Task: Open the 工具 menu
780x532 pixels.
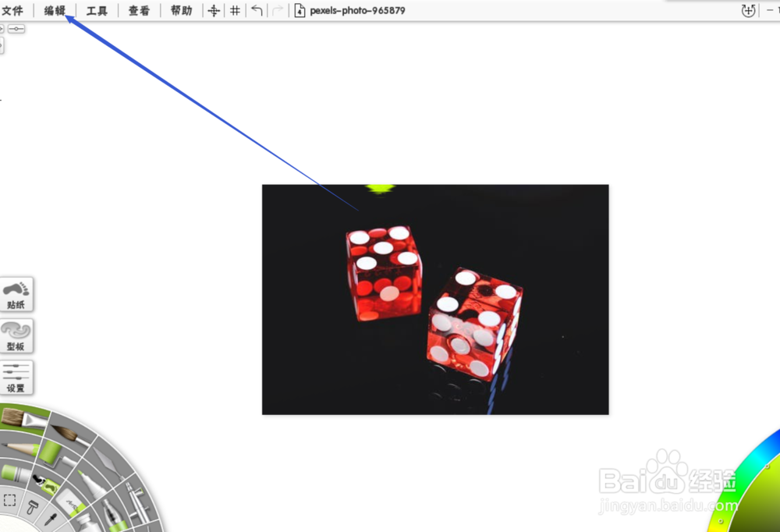Action: (x=97, y=10)
